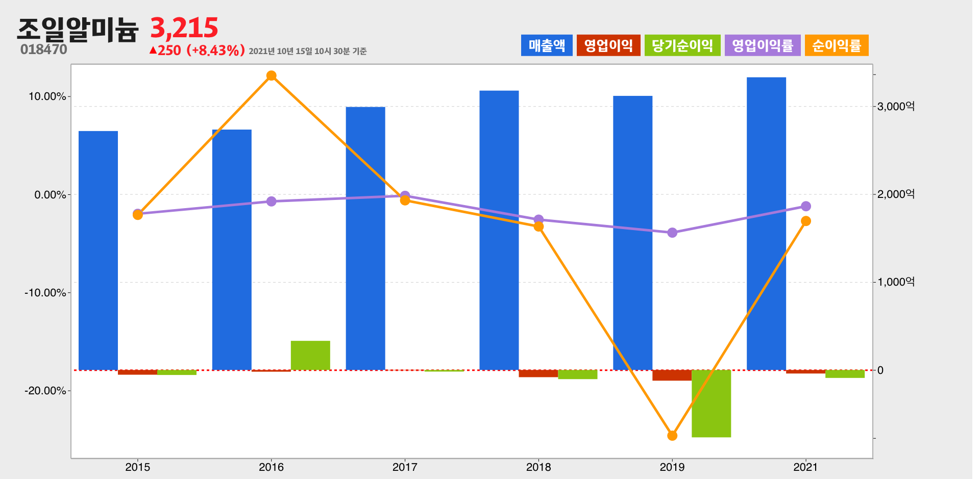980x479 pixels.
Task: Click the 10.00% left axis label
Action: click(x=47, y=96)
